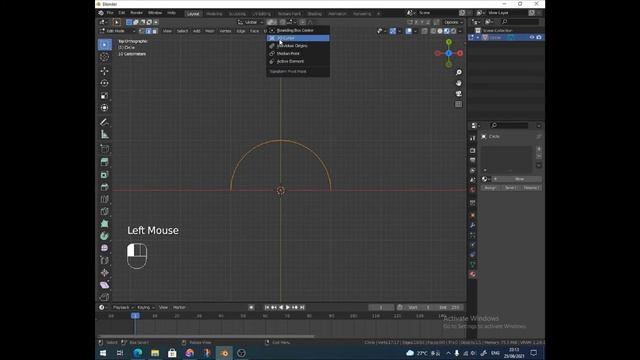
Task: Select the Inset Faces tool
Action: [x=104, y=175]
